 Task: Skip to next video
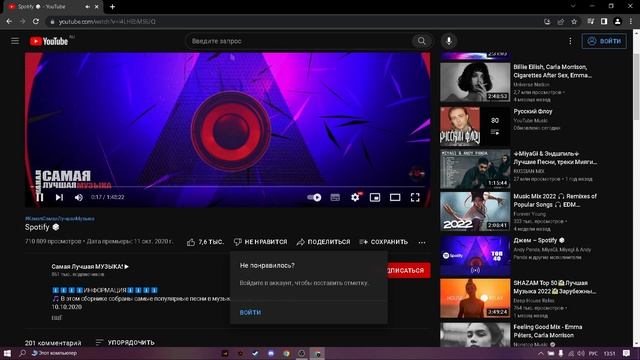(x=59, y=197)
